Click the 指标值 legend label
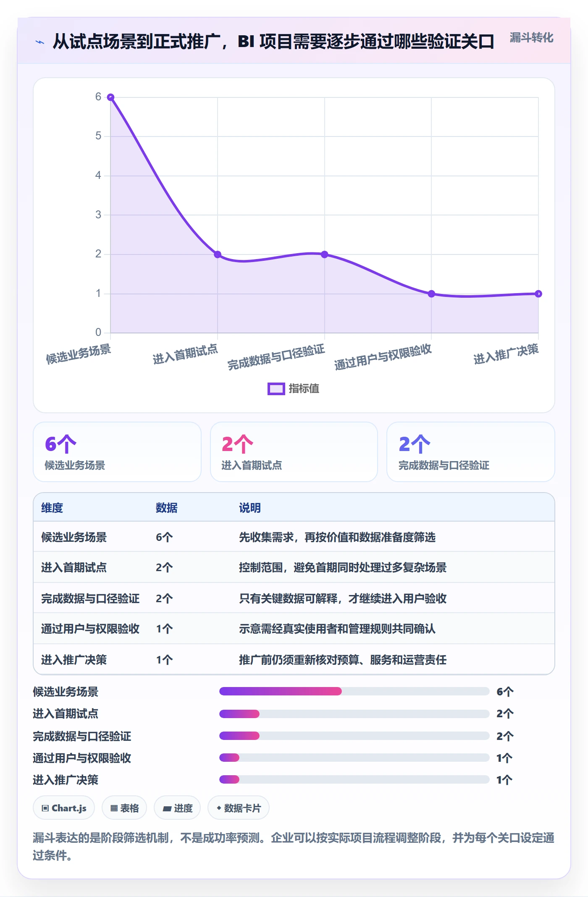 click(304, 388)
